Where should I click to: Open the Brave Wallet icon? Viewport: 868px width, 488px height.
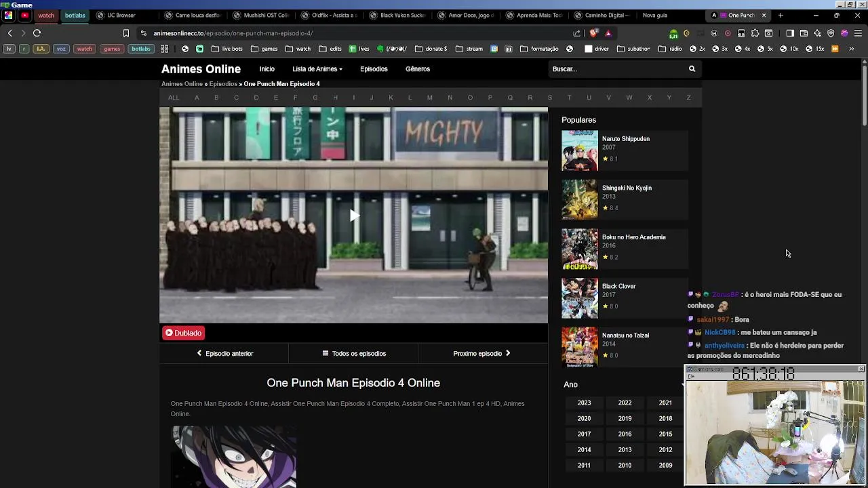point(804,33)
